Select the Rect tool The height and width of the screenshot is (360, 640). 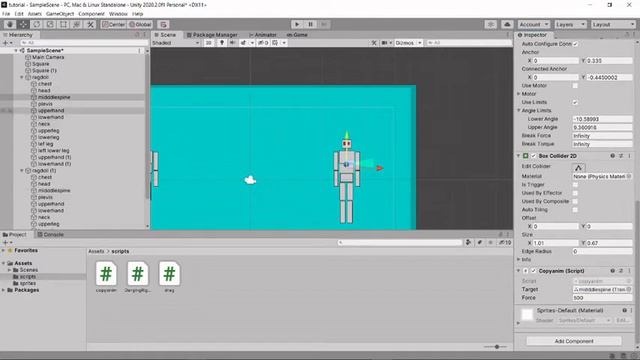tap(64, 24)
